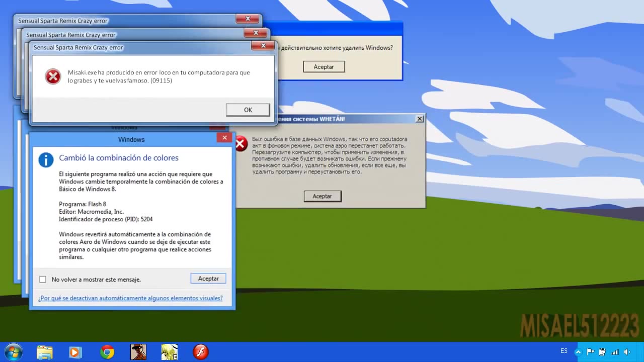Enable the 'No volver a mostrar este mensaje' checkbox
This screenshot has width=644, height=362.
pyautogui.click(x=43, y=280)
